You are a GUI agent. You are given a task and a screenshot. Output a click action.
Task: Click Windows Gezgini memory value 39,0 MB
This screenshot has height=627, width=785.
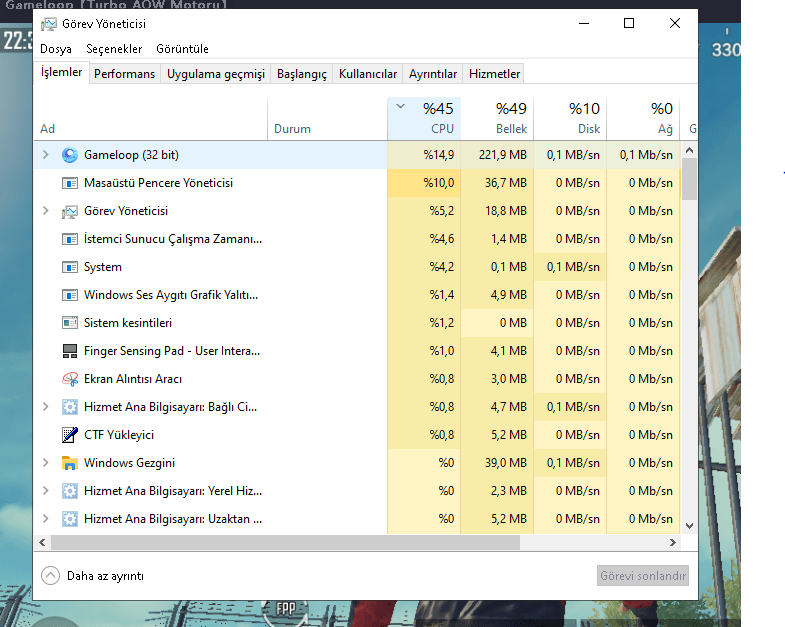pos(506,463)
